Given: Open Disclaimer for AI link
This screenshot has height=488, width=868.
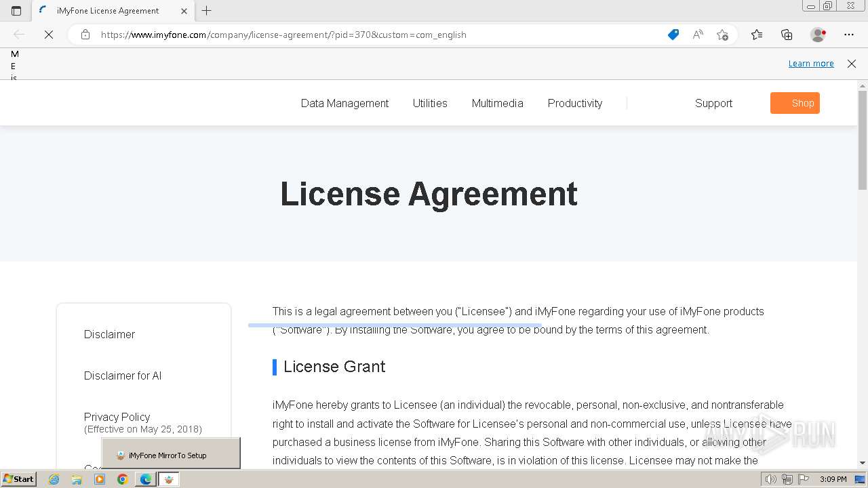Looking at the screenshot, I should tap(123, 375).
